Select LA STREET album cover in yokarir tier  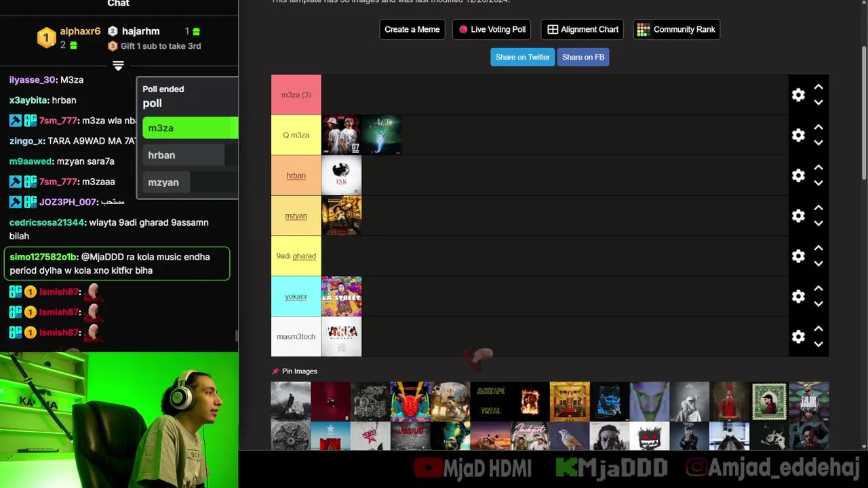click(x=341, y=296)
